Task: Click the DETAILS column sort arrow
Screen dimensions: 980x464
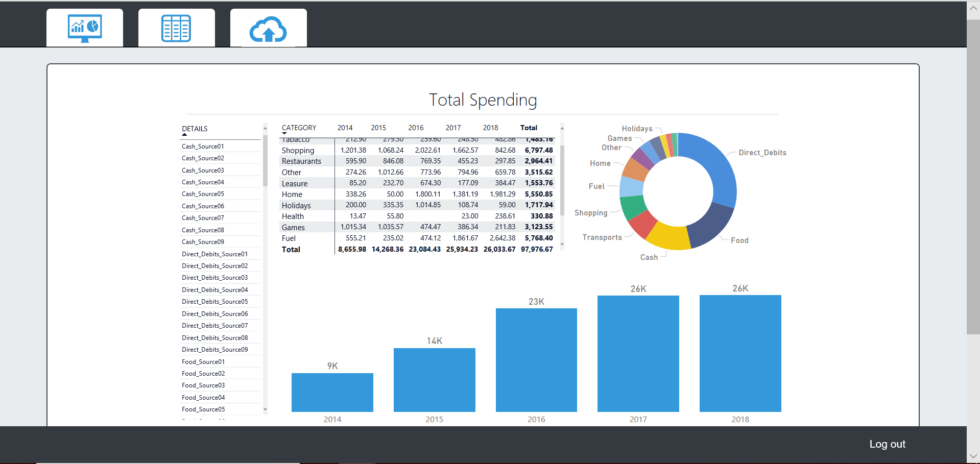Action: (x=185, y=135)
